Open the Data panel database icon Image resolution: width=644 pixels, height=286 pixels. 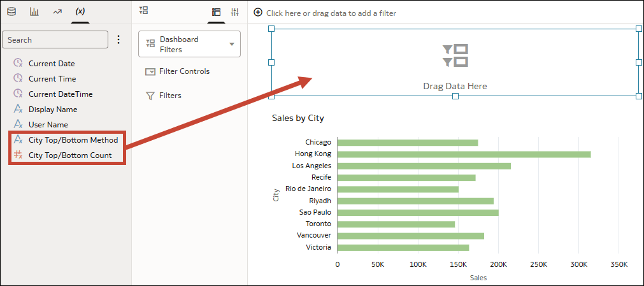click(12, 11)
